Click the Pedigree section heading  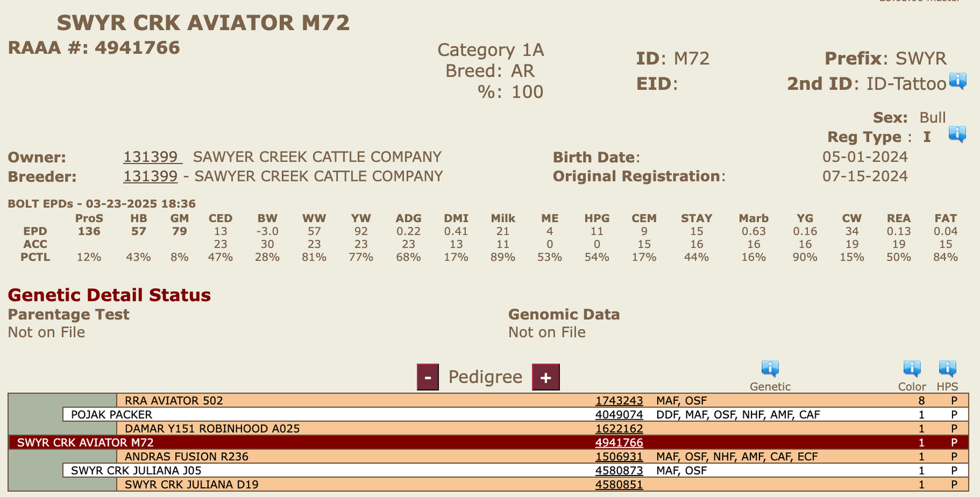(485, 377)
